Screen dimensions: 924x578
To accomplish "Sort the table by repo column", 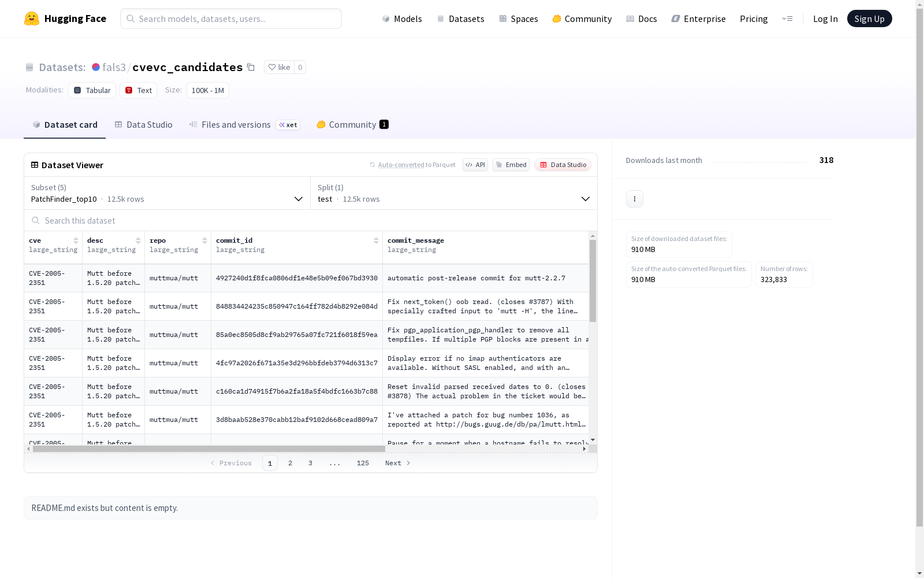I will 204,240.
